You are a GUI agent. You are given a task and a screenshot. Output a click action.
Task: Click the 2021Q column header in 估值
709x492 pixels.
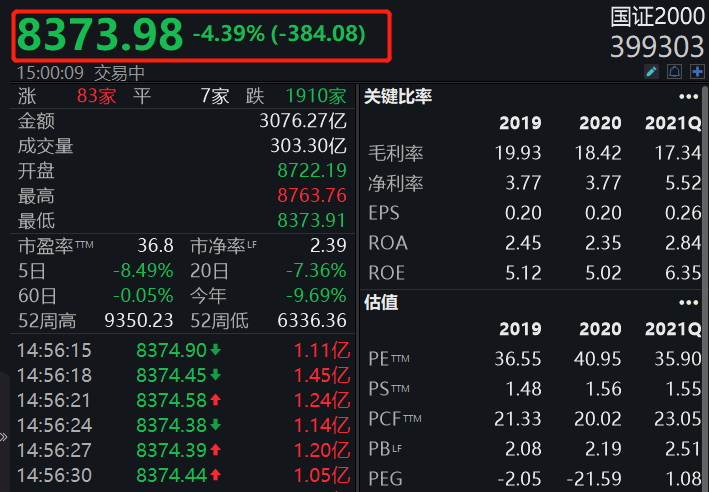tap(673, 329)
